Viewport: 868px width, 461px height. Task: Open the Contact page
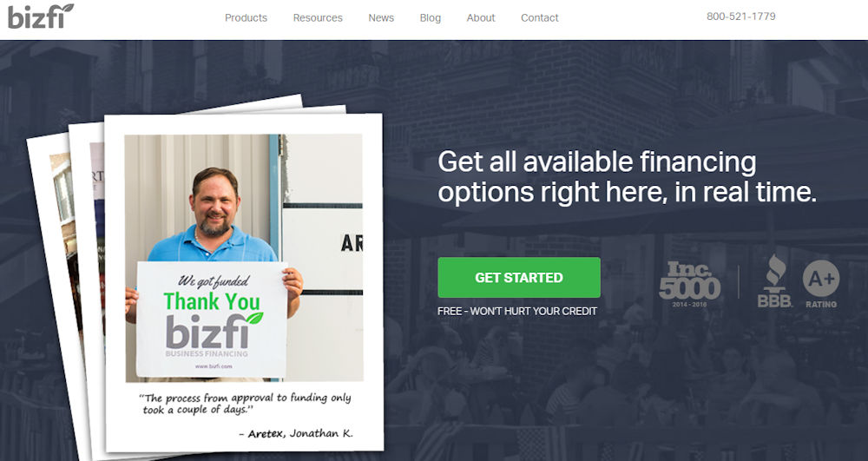539,17
